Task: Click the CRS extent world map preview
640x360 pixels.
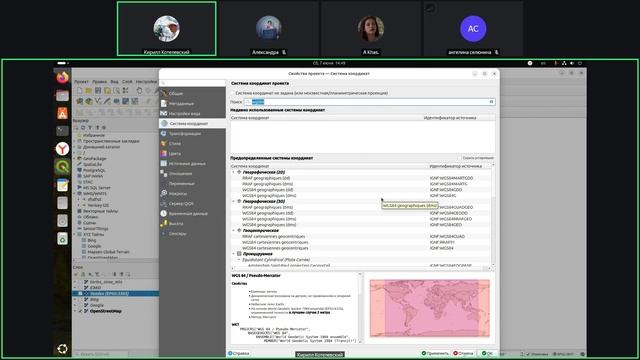Action: [x=429, y=308]
